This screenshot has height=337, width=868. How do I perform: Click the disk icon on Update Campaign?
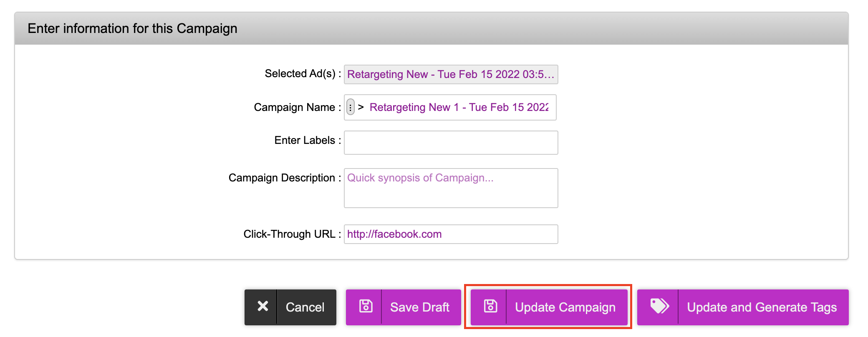(490, 306)
